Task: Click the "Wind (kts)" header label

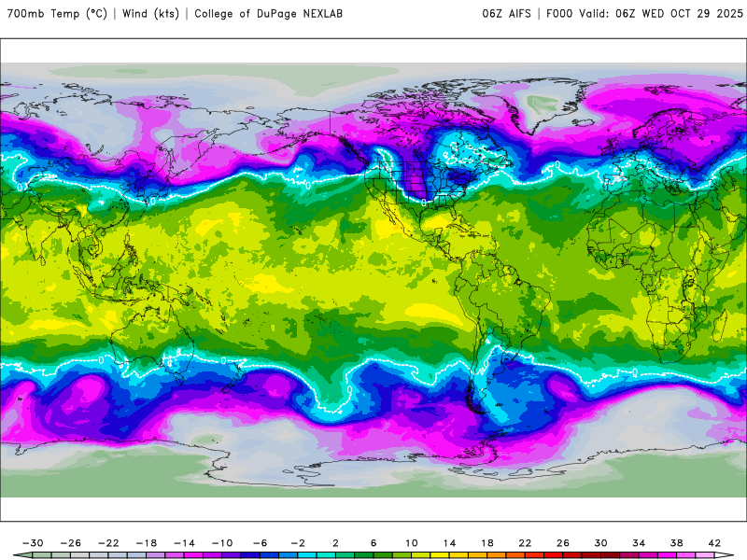Action: (x=150, y=14)
